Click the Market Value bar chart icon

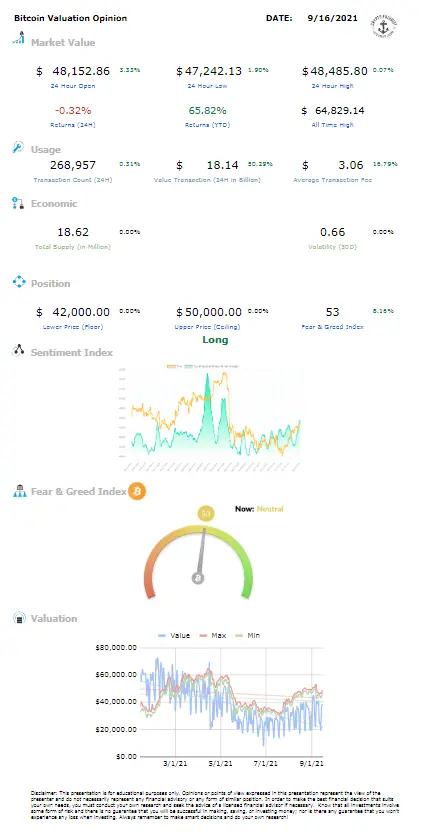pos(19,38)
